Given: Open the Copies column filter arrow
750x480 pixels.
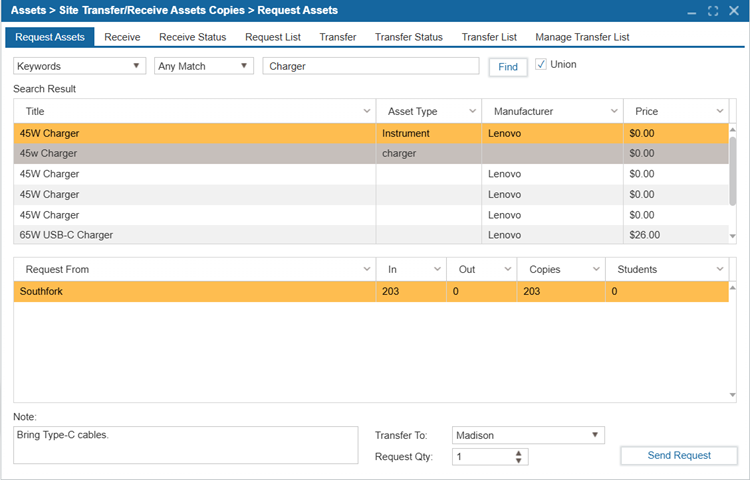Looking at the screenshot, I should point(596,269).
